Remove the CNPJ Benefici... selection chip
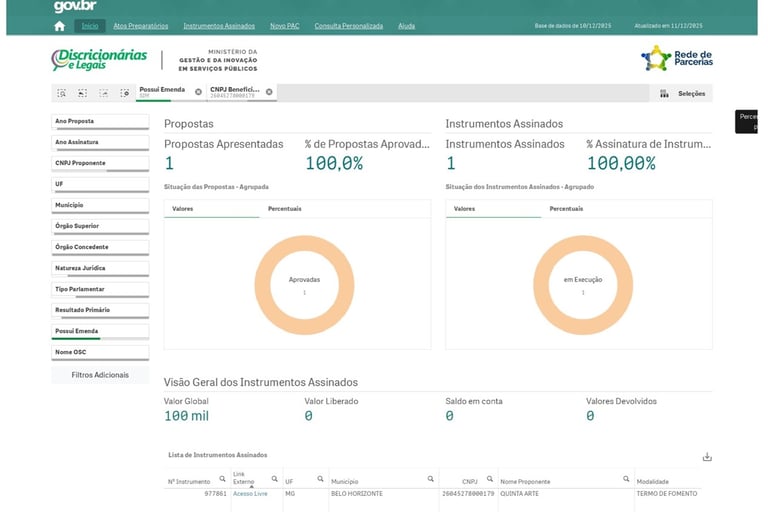Image resolution: width=768 pixels, height=512 pixels. tap(269, 92)
